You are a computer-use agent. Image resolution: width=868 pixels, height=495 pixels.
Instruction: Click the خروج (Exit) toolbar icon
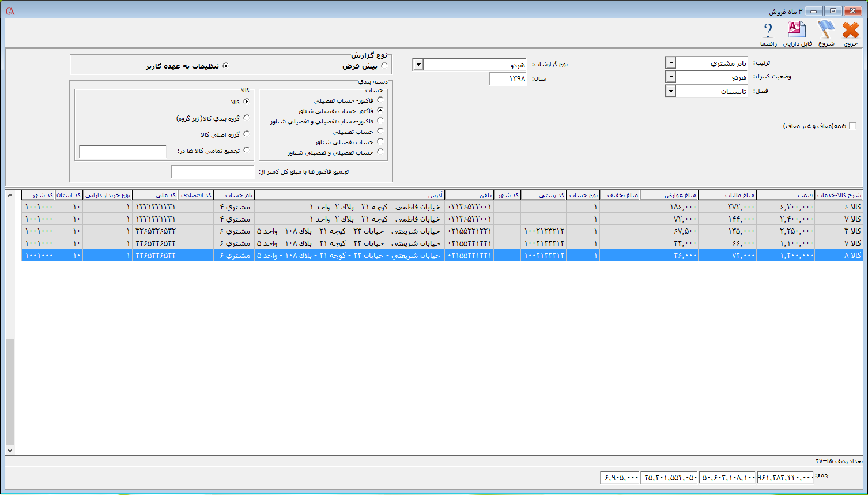click(850, 33)
